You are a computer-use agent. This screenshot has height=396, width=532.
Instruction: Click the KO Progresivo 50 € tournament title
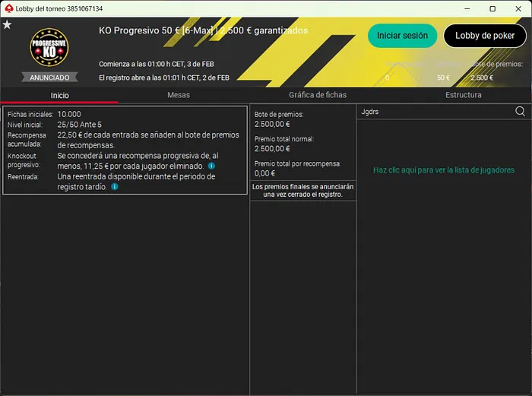pos(204,30)
